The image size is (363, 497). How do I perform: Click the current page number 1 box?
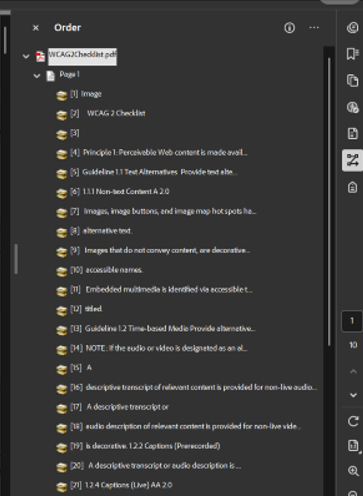352,321
